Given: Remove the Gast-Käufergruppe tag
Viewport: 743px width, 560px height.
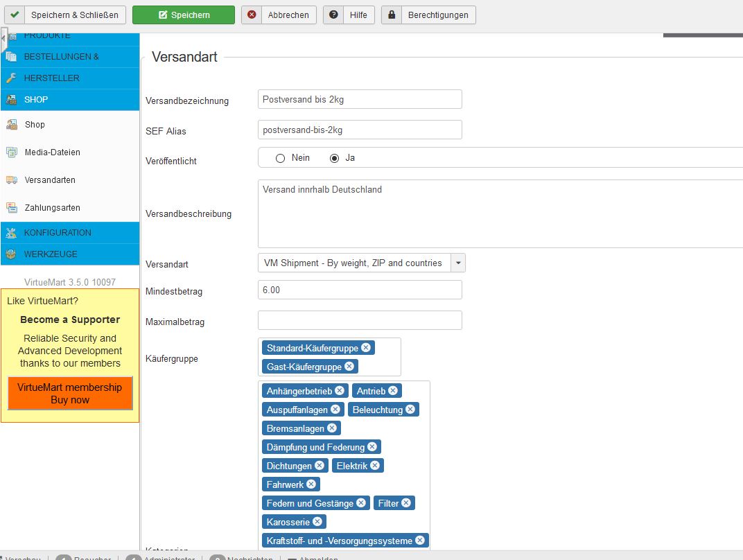Looking at the screenshot, I should [x=349, y=367].
